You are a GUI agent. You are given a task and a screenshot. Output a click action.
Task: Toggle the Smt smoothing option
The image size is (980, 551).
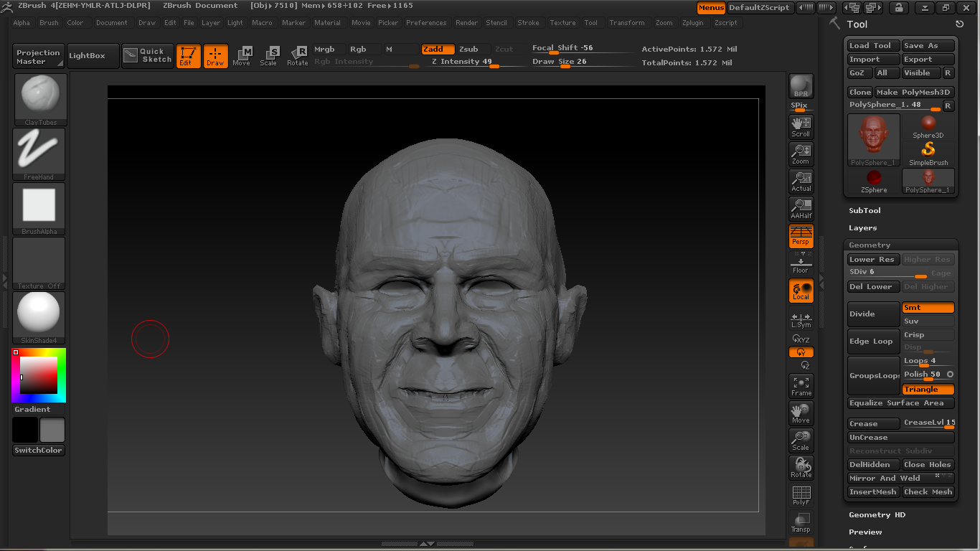(928, 308)
